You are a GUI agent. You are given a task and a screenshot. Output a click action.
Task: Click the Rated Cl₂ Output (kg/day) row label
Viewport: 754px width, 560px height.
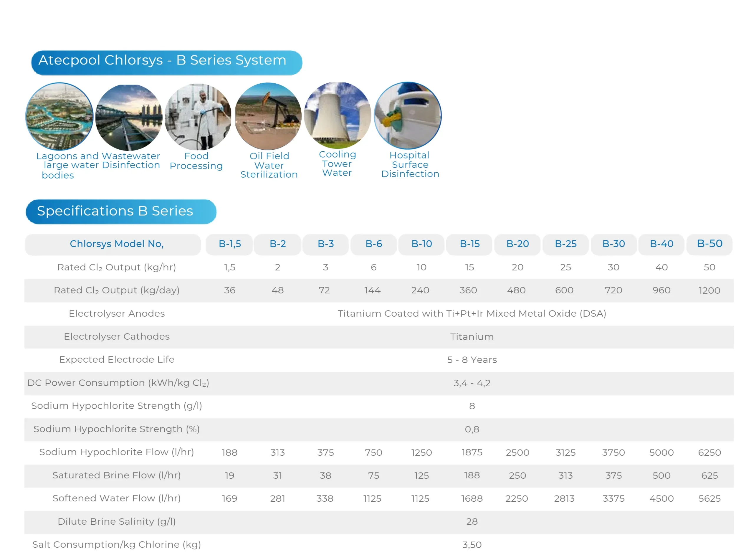click(x=117, y=290)
